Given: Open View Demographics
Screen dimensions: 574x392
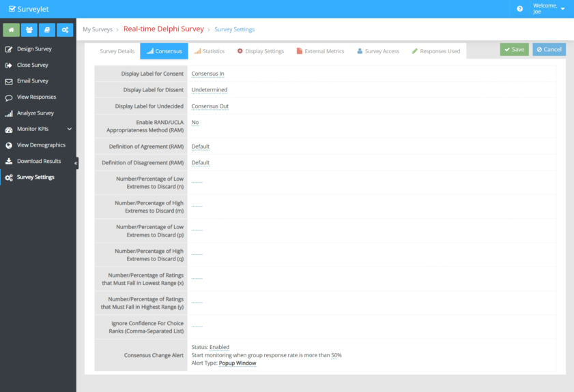Looking at the screenshot, I should pyautogui.click(x=41, y=145).
